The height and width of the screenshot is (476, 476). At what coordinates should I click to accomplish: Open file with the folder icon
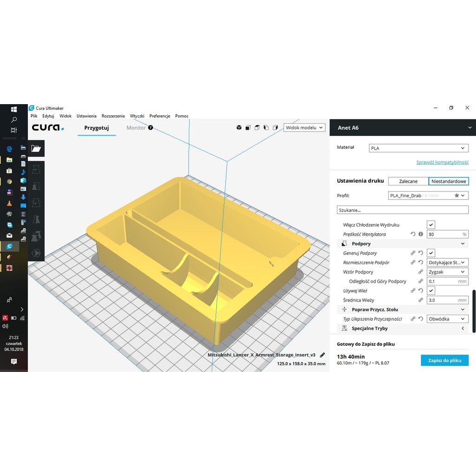pyautogui.click(x=36, y=149)
